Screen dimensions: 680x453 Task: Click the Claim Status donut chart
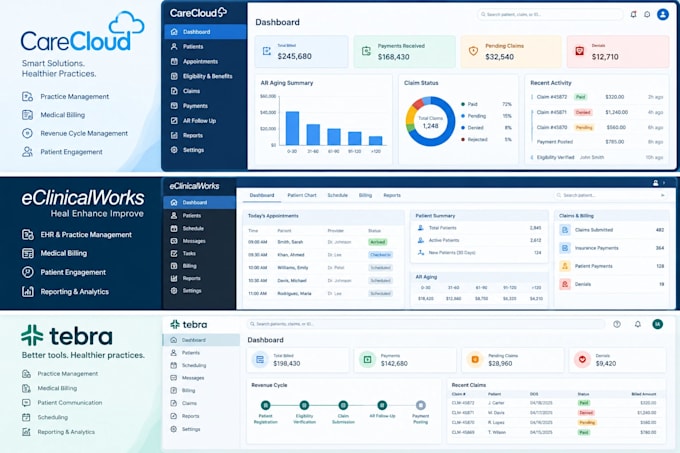point(430,121)
